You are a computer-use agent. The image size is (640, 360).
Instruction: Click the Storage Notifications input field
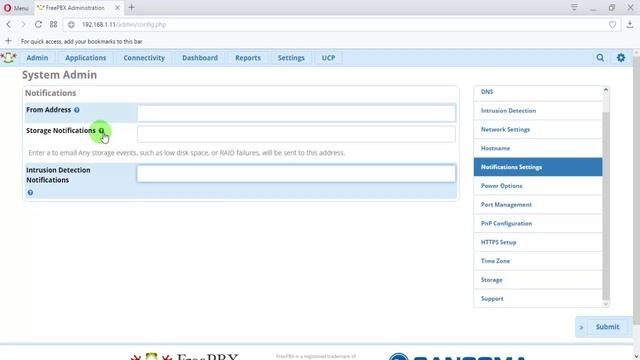coord(296,134)
